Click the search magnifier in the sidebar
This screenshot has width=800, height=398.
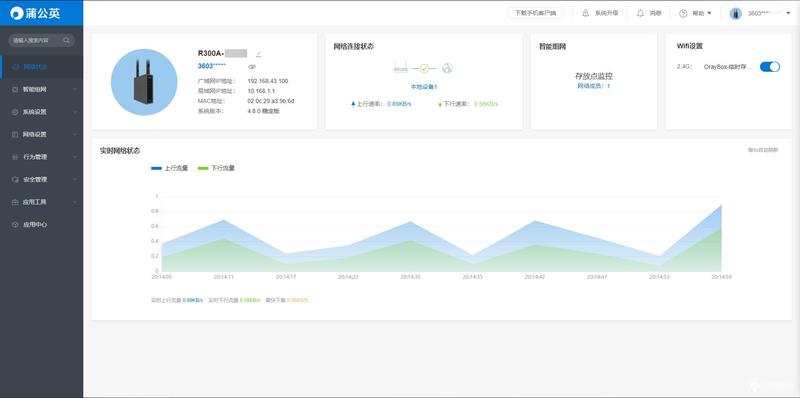66,40
